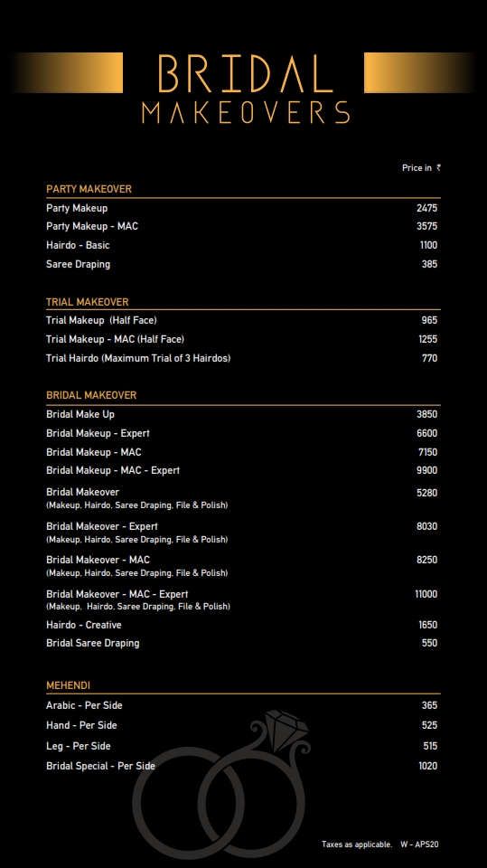Screen dimensions: 487x868
Task: Select Arabic - Per Side mehendi
Action: tap(84, 706)
